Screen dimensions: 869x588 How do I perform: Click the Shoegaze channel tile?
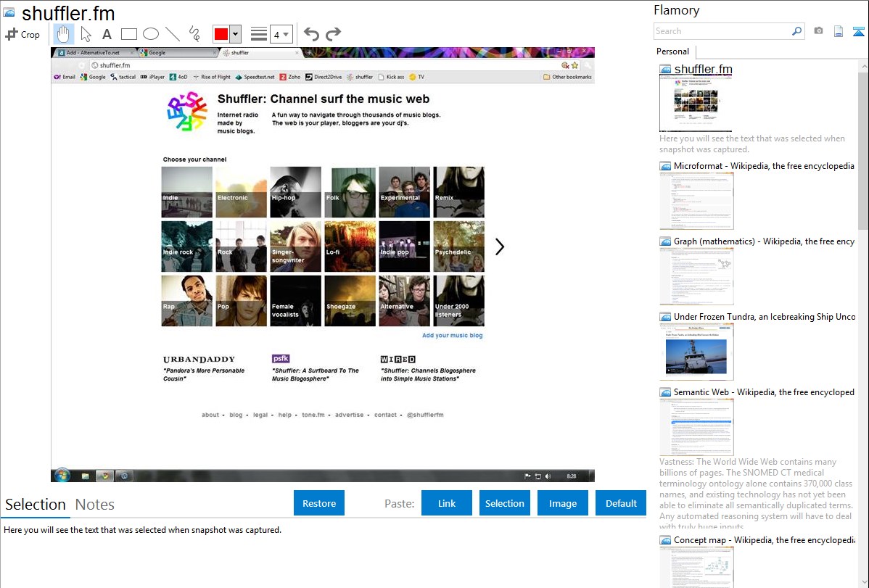pyautogui.click(x=350, y=300)
